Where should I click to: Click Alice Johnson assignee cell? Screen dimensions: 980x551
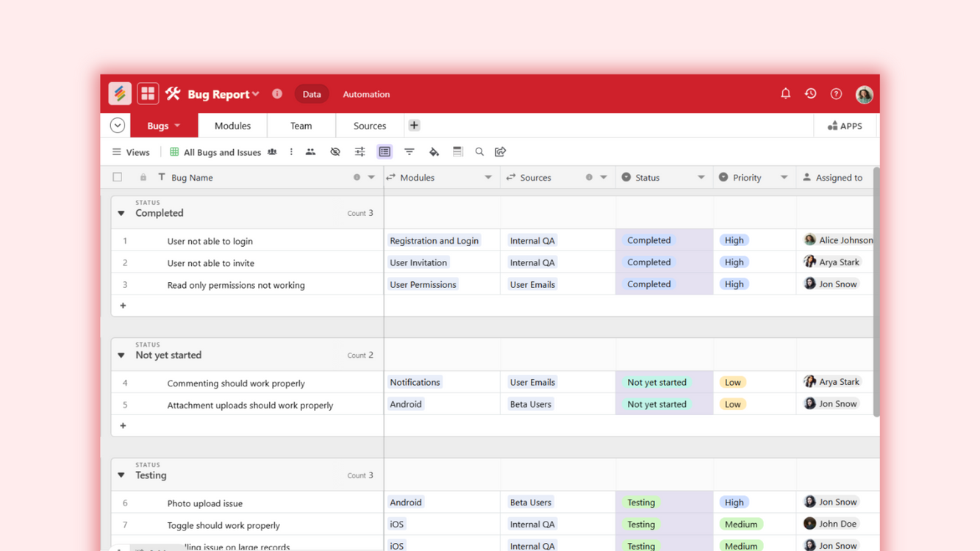coord(838,240)
